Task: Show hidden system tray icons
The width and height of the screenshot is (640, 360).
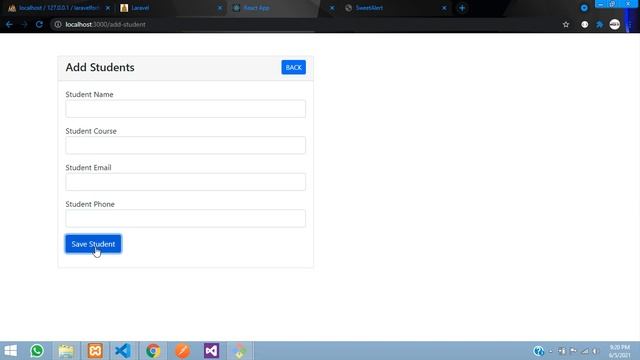Action: click(x=551, y=351)
